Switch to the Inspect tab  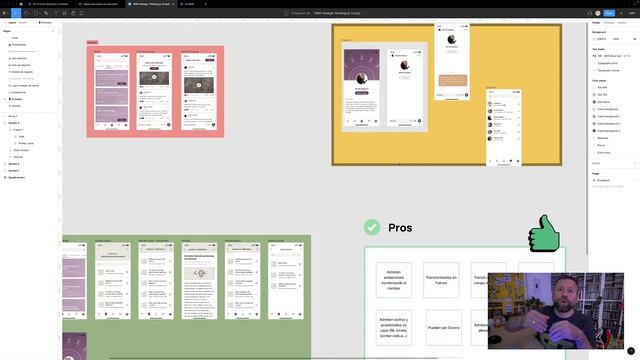(x=622, y=22)
